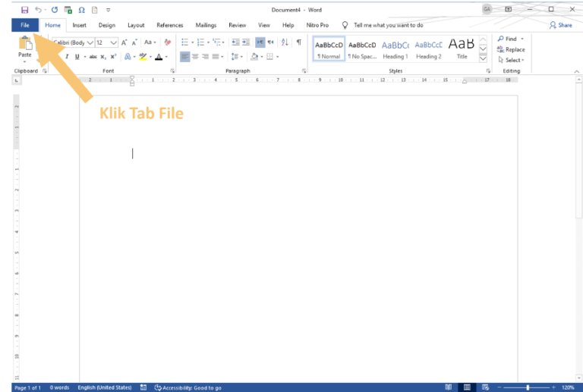Click Replace in Editing group

[511, 49]
